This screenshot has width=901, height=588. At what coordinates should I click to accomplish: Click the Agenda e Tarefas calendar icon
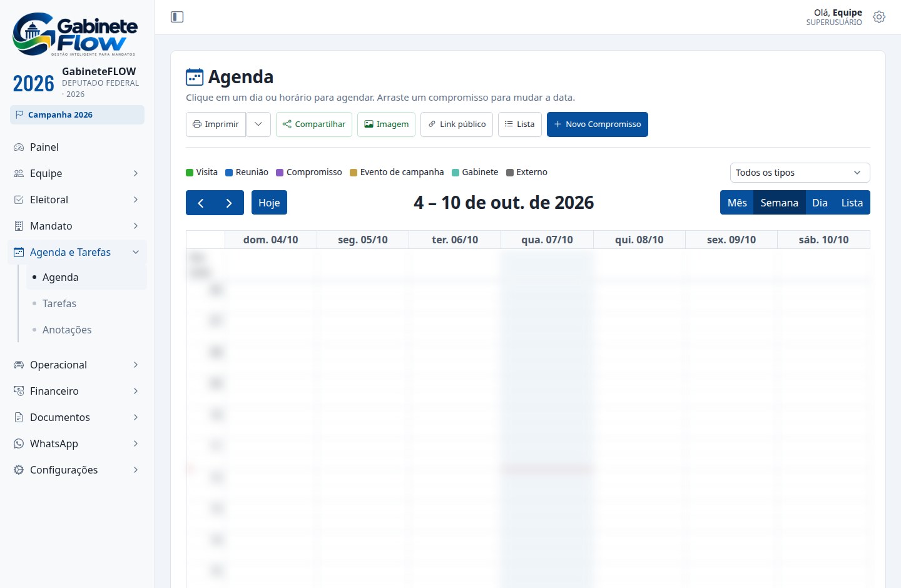coord(19,252)
